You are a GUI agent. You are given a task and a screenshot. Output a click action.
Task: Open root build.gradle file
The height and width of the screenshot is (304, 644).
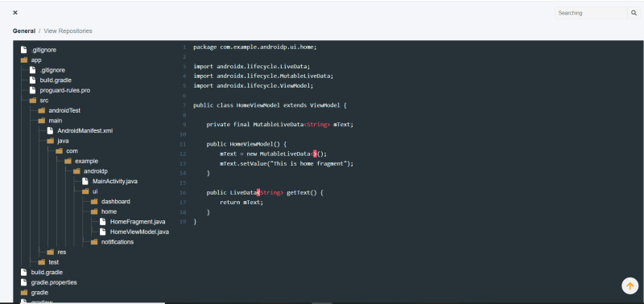(47, 273)
